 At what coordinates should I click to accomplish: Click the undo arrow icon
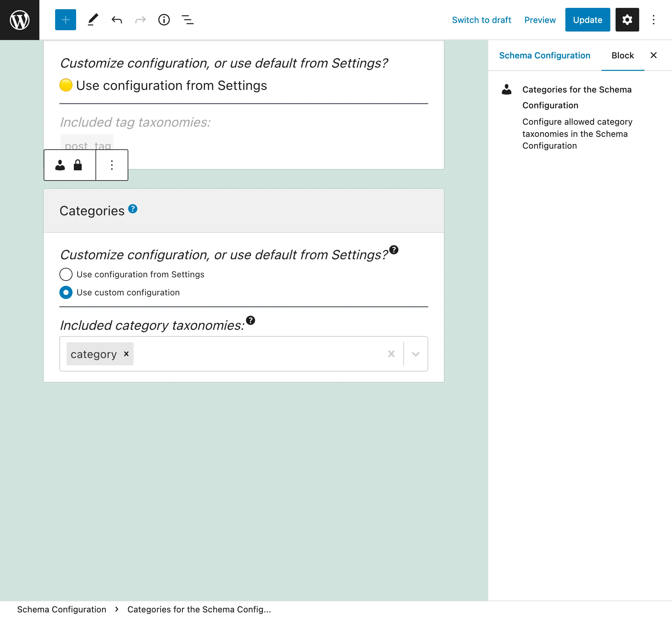117,19
